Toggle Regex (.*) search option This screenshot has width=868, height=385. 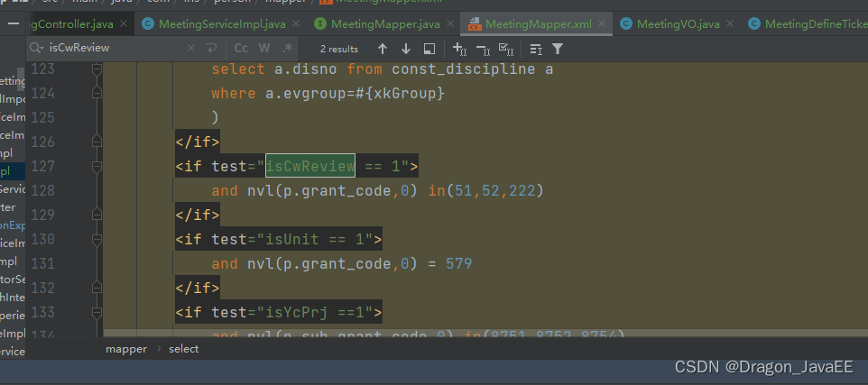point(287,48)
